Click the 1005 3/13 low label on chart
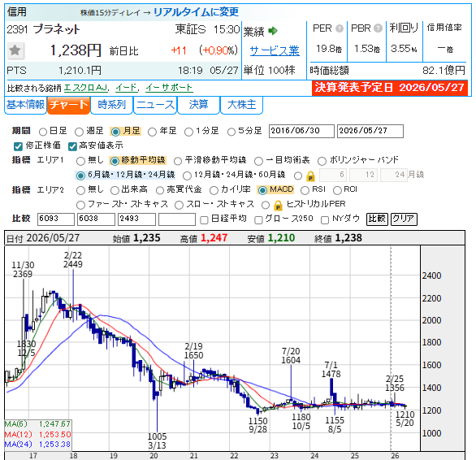476x460 pixels. (x=157, y=440)
